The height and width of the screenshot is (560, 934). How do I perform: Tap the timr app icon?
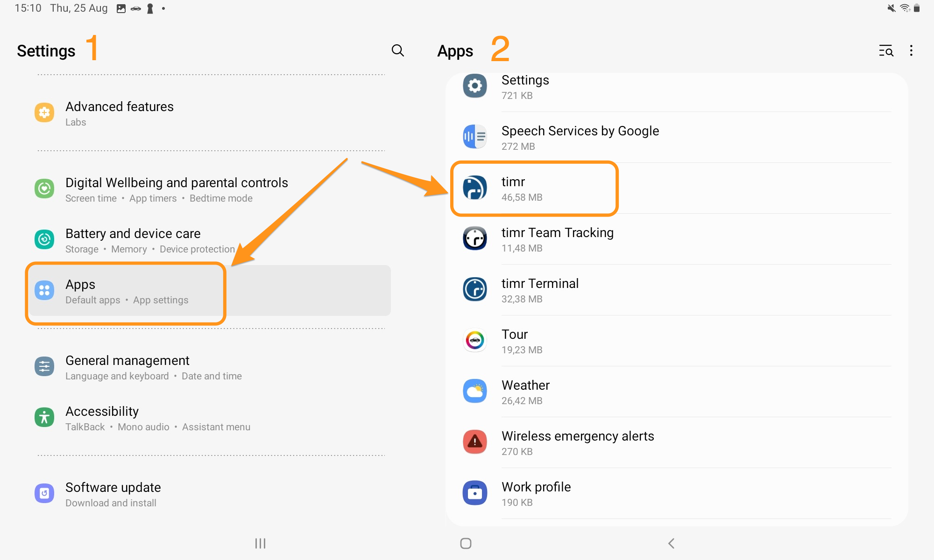(475, 188)
